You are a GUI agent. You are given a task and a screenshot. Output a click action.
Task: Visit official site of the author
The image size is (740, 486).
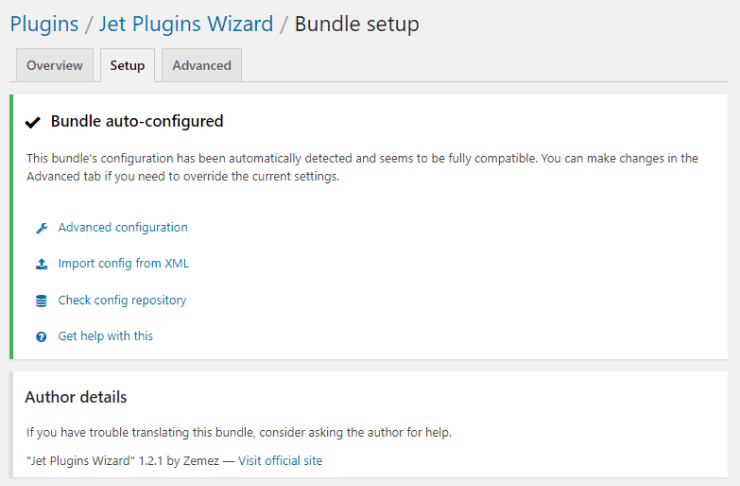pyautogui.click(x=280, y=461)
